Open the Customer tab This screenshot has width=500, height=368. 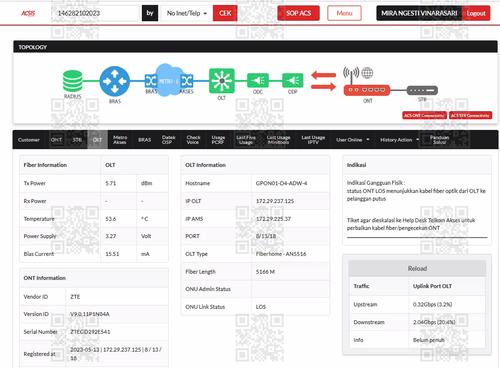click(29, 140)
